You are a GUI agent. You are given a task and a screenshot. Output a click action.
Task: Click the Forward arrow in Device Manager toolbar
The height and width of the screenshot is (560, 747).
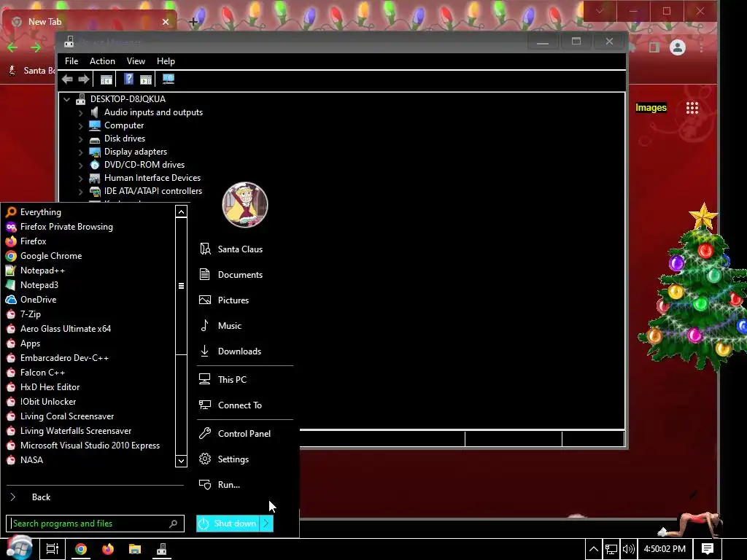coord(84,79)
